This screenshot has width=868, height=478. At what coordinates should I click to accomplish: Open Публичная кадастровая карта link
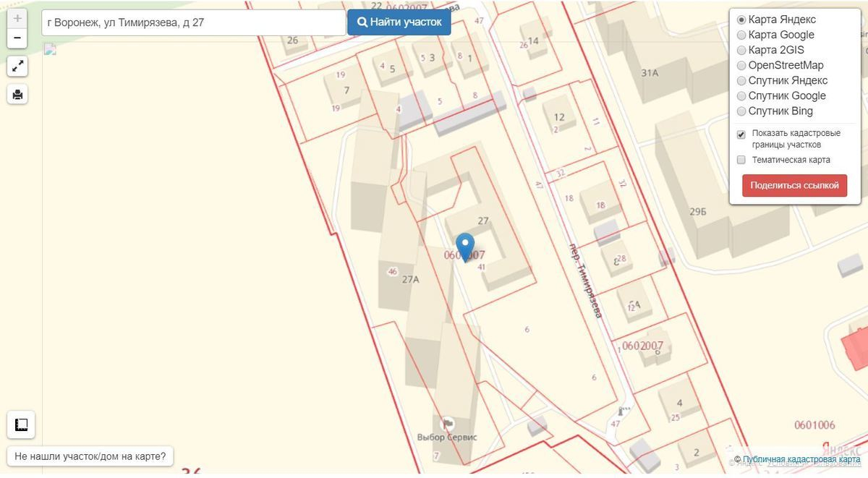(801, 459)
